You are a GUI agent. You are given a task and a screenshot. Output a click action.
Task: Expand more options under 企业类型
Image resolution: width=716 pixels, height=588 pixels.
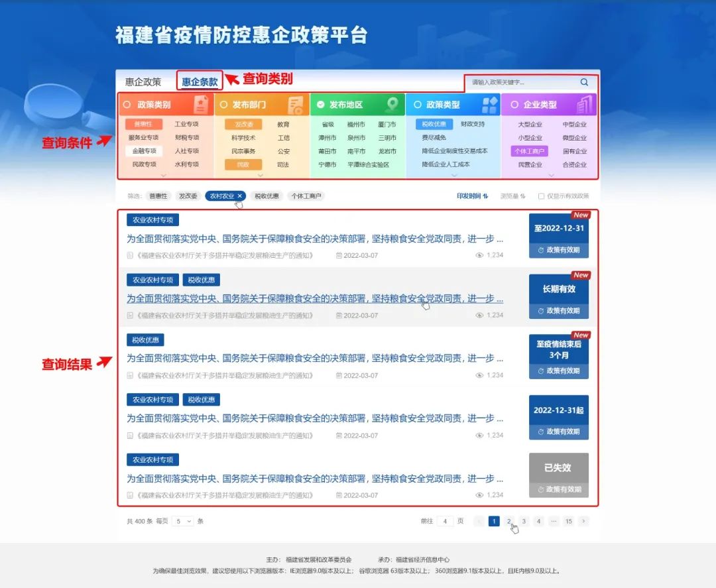tap(551, 176)
